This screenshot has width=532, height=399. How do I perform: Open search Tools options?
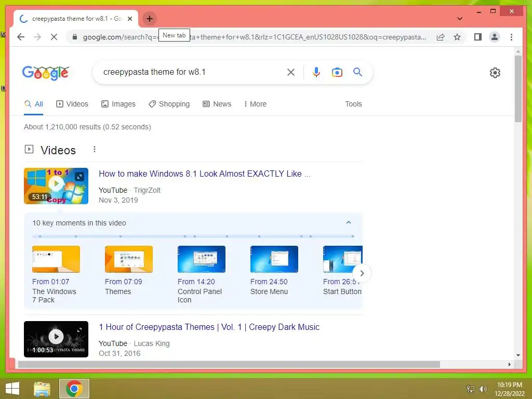point(353,104)
